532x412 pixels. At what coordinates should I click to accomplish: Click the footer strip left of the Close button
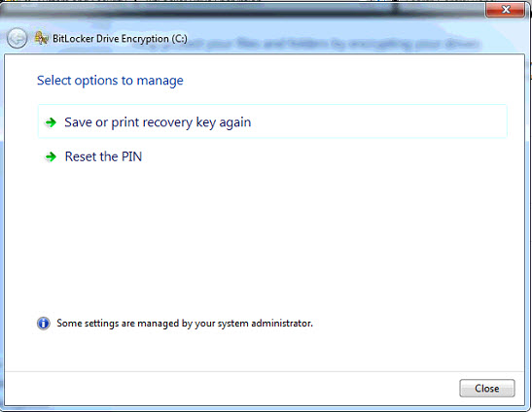pos(231,389)
